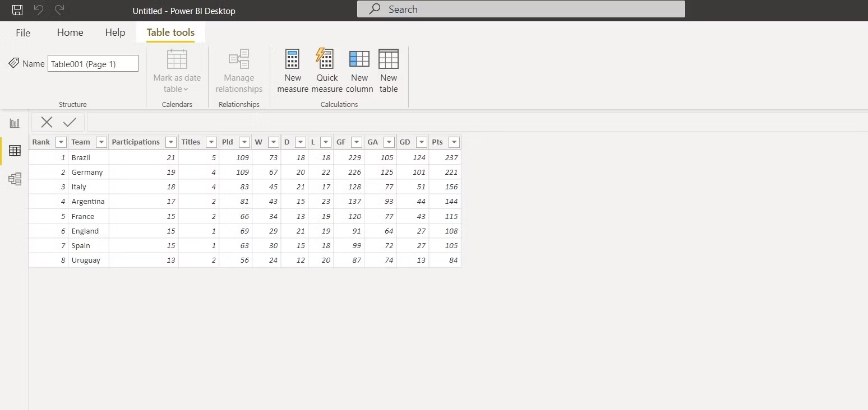Click the Pts value 84 cell
Image resolution: width=868 pixels, height=410 pixels.
click(445, 260)
